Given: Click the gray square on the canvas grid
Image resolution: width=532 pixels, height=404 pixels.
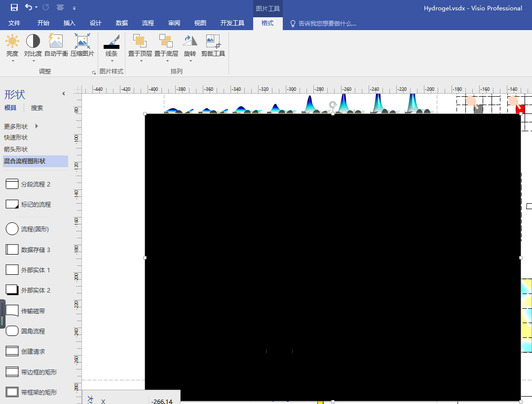Looking at the screenshot, I should click(478, 109).
